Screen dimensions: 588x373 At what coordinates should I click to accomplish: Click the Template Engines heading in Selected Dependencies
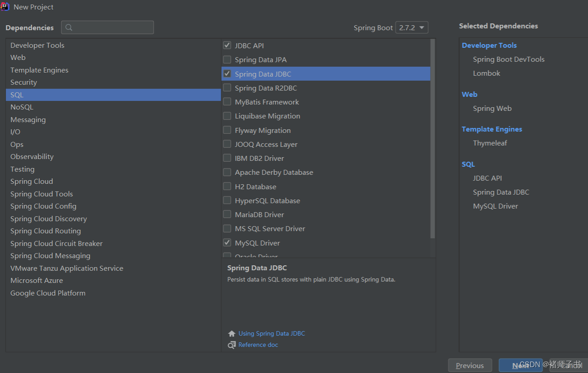(492, 129)
